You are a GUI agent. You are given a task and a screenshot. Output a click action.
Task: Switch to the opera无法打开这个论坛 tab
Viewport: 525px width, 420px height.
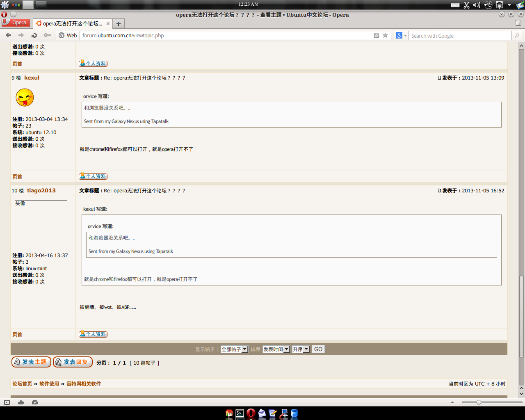72,23
